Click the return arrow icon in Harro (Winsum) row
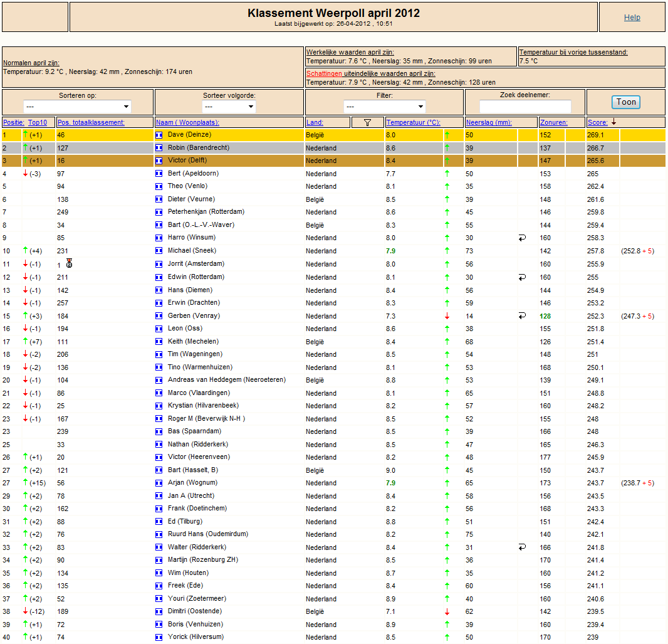Viewport: 668px width, 644px height. click(522, 238)
